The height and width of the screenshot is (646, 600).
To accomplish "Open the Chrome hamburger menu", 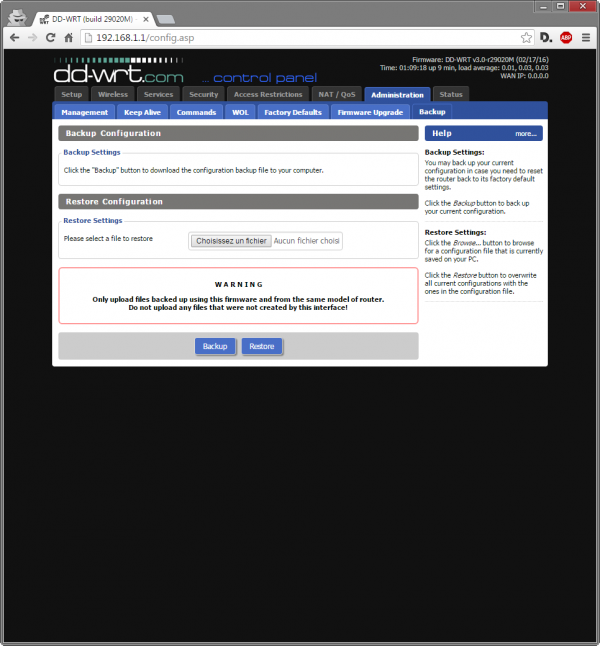I will click(586, 37).
